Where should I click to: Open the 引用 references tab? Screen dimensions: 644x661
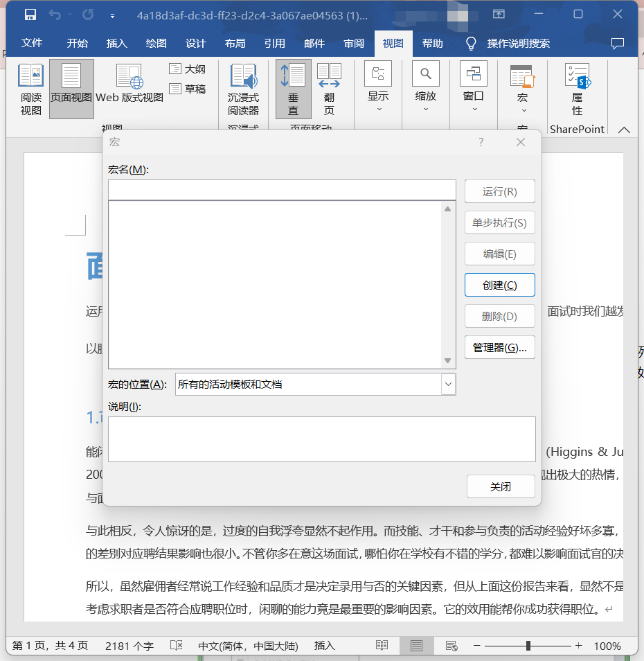click(x=274, y=44)
